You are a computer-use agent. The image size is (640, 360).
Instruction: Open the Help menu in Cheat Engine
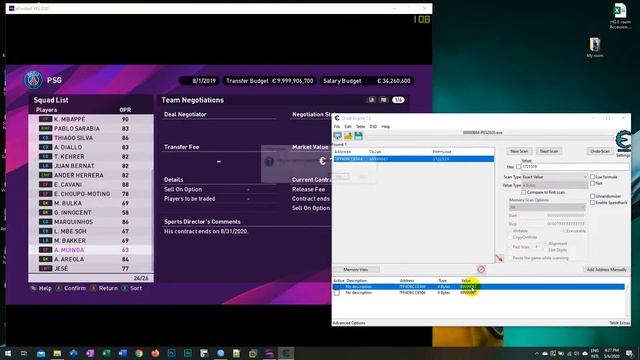tap(385, 127)
